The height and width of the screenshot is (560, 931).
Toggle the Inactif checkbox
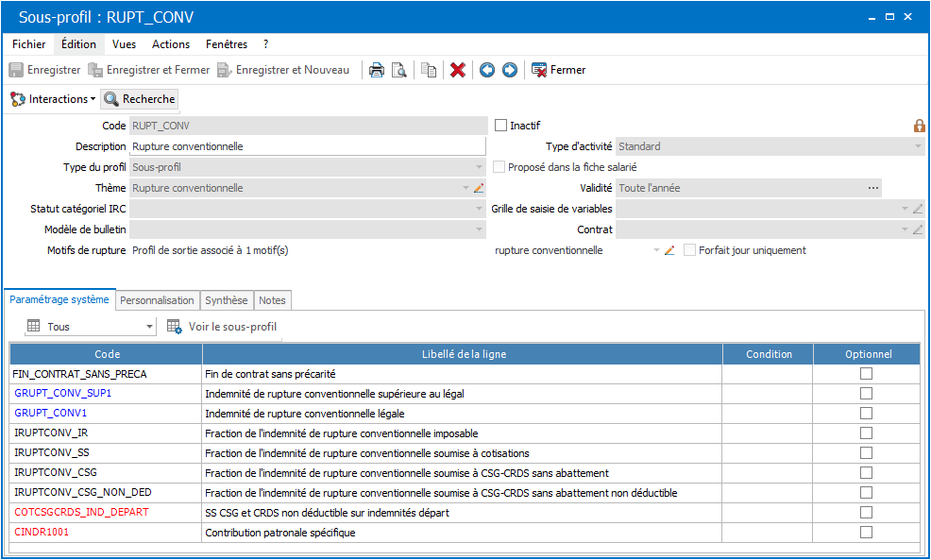pos(501,126)
